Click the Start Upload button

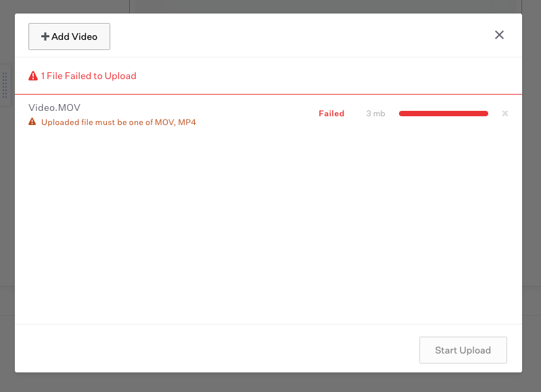pyautogui.click(x=463, y=350)
